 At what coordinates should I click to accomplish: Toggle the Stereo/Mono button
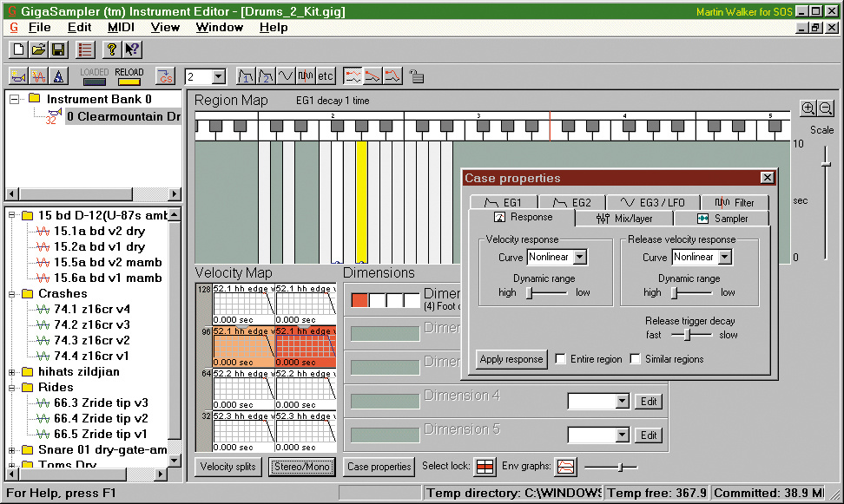tap(301, 467)
